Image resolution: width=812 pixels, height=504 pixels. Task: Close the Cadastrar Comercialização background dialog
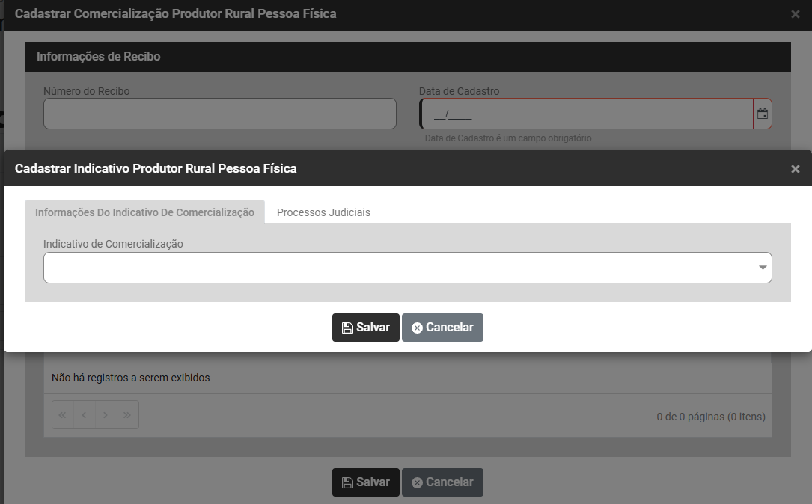point(795,14)
